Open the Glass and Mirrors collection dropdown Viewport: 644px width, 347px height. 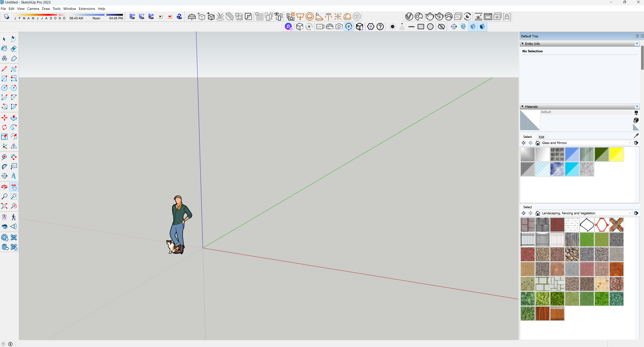(x=630, y=143)
